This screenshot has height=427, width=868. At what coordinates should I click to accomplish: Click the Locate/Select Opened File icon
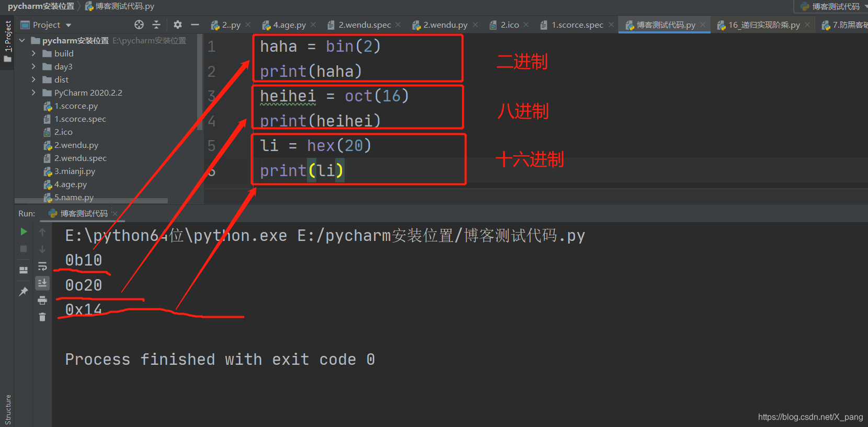[x=139, y=25]
